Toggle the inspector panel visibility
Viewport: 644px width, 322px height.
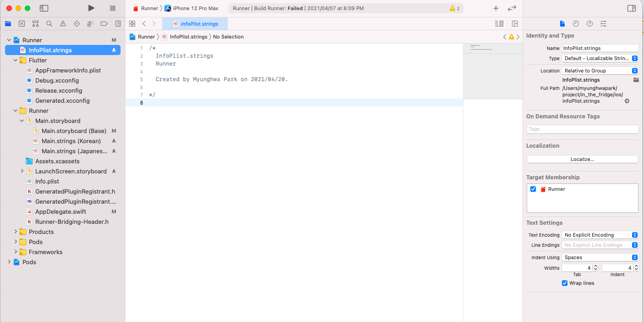click(x=632, y=8)
